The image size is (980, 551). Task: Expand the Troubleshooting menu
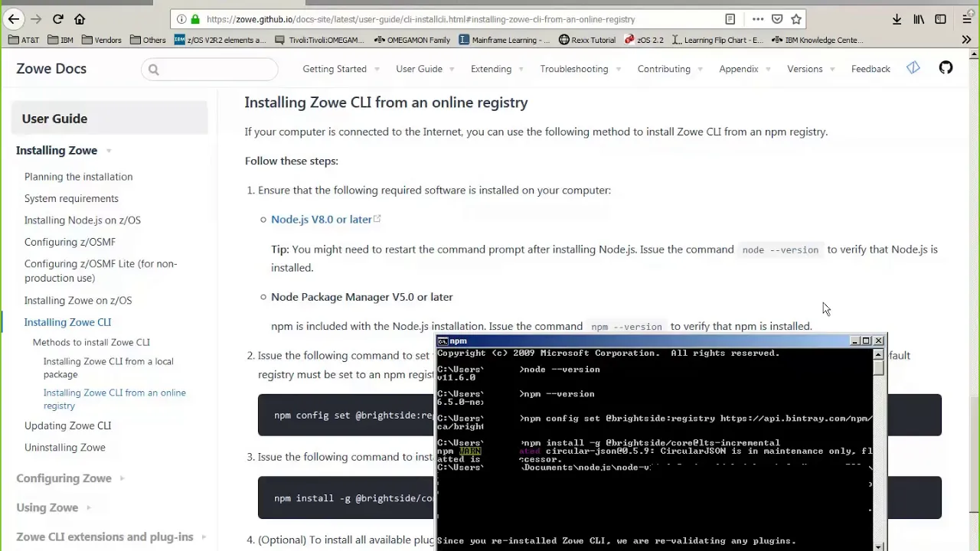(x=580, y=69)
